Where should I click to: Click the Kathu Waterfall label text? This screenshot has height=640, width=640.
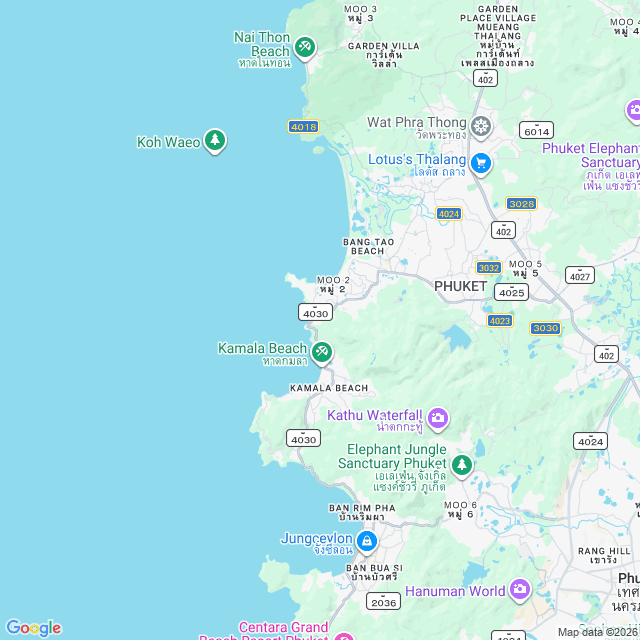(x=375, y=415)
